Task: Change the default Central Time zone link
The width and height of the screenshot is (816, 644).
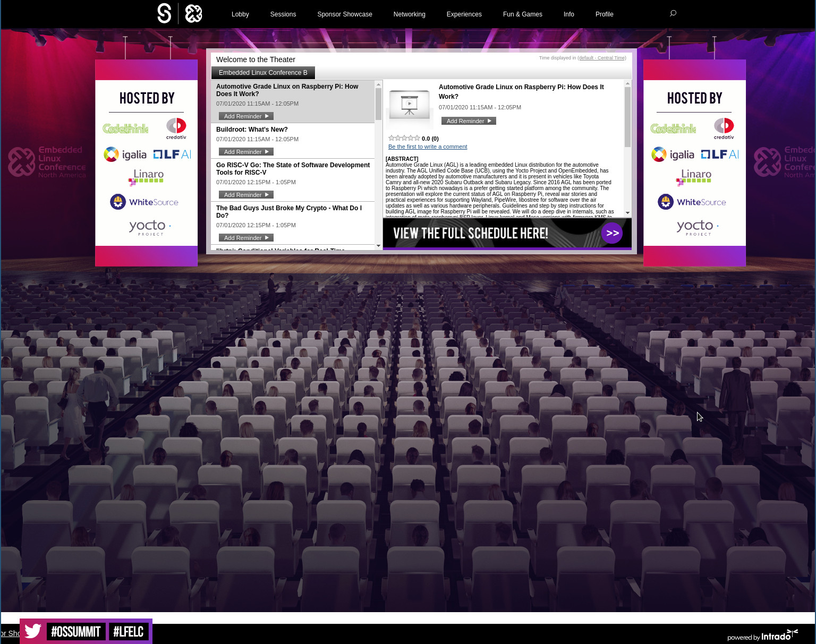Action: (x=602, y=58)
